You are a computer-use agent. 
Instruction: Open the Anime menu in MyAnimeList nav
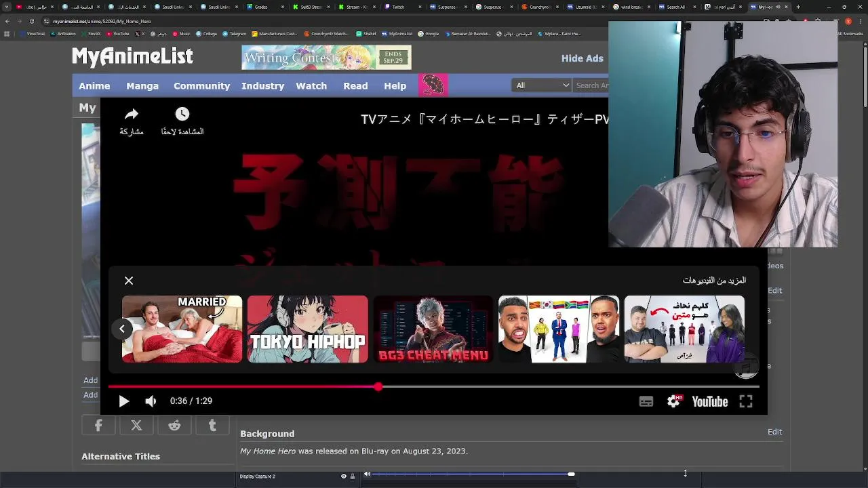94,85
